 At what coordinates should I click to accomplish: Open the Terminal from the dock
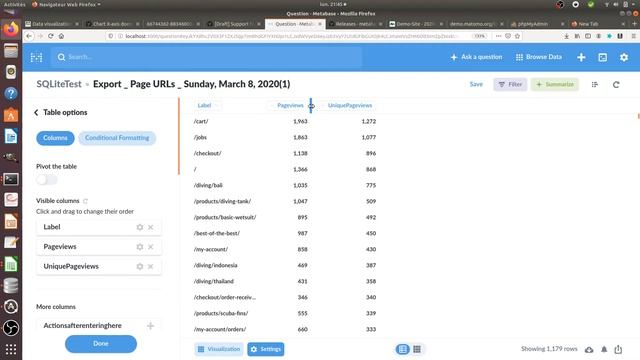11,179
